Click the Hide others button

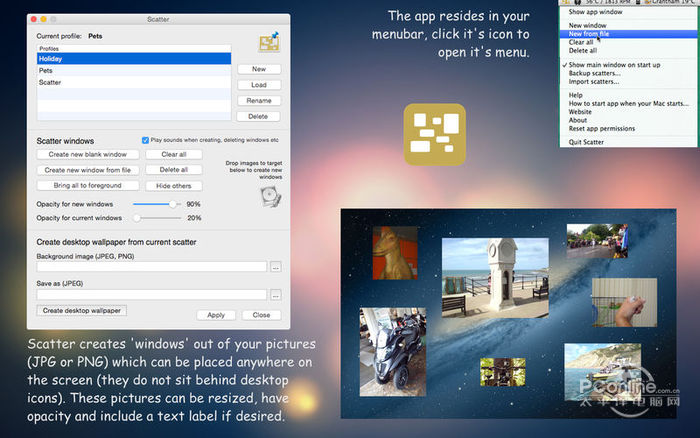click(174, 186)
